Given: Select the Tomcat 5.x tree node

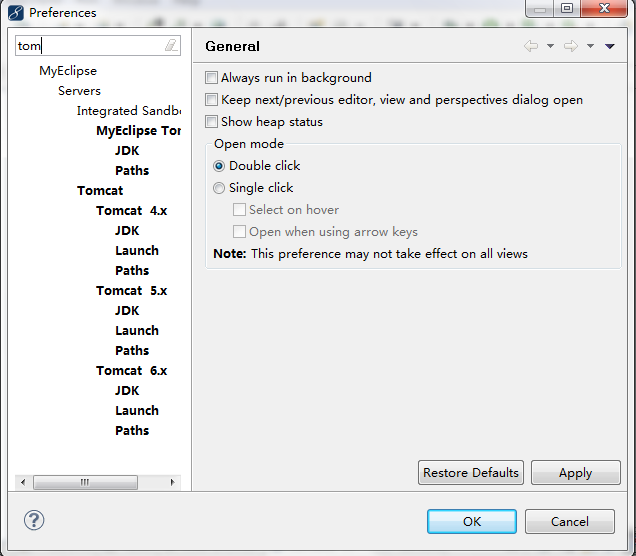Looking at the screenshot, I should pyautogui.click(x=131, y=290).
